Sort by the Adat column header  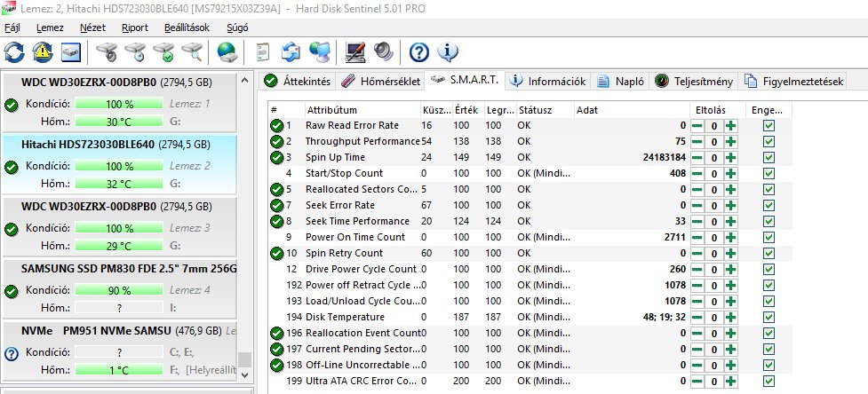coord(632,110)
